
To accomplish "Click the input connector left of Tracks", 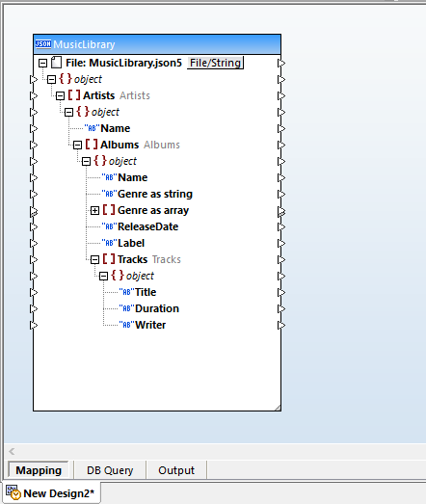I will point(34,260).
